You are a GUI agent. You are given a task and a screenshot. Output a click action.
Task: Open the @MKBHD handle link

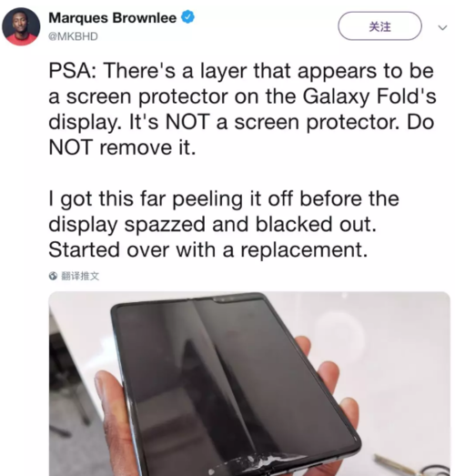tap(73, 36)
